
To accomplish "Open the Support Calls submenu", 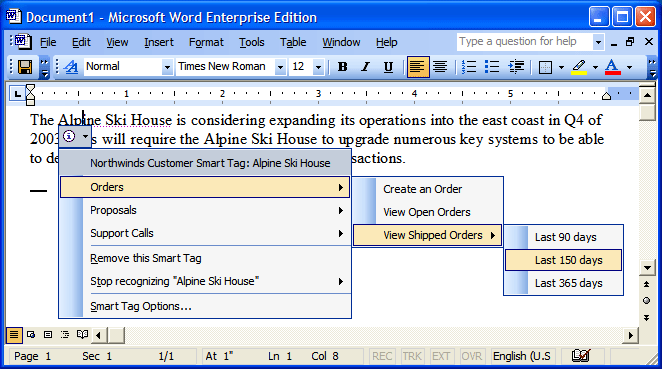I will [x=205, y=233].
